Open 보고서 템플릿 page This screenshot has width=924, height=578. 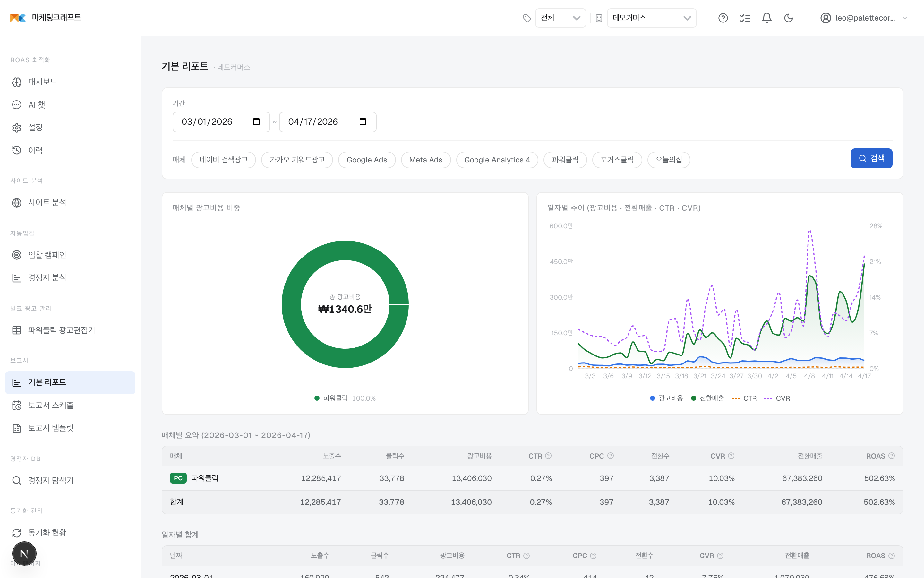point(70,428)
